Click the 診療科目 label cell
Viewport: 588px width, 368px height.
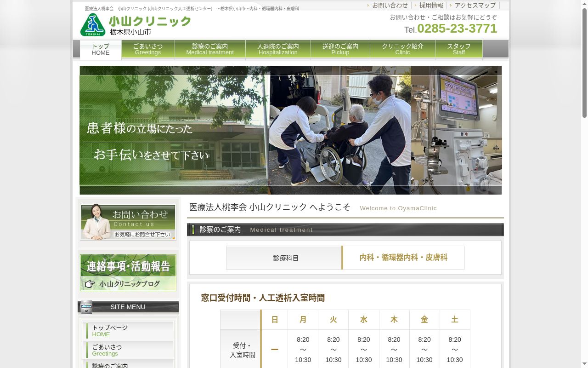pyautogui.click(x=284, y=258)
